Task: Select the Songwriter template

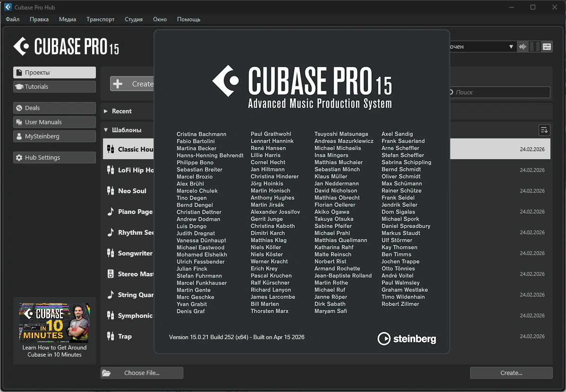Action: (326, 253)
